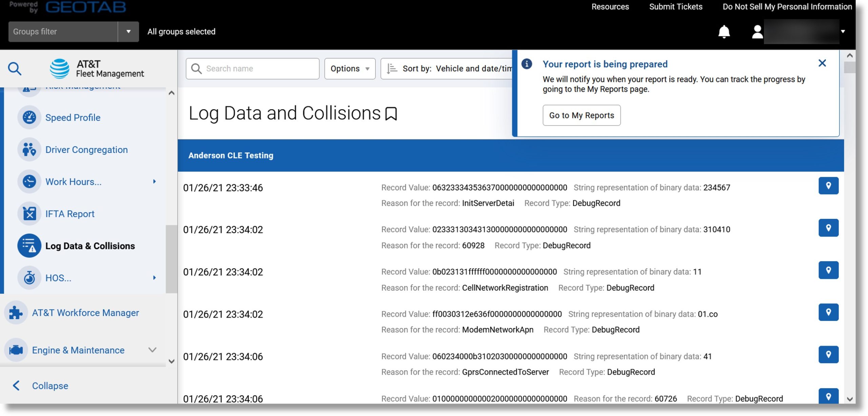This screenshot has width=868, height=416.
Task: Show map location for CellNetworkRegistration record
Action: [x=828, y=270]
